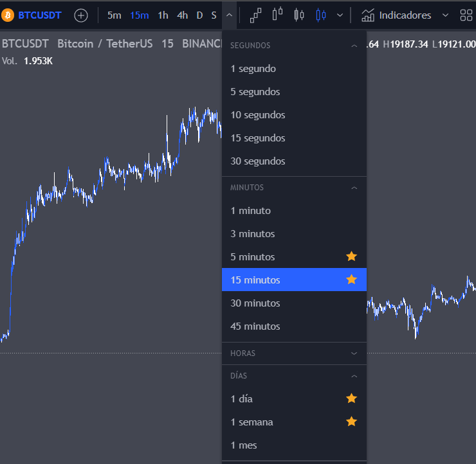Select 5 segundos interval
476x464 pixels.
(x=294, y=92)
